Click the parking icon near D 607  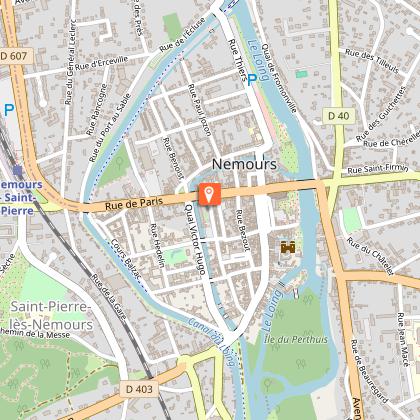point(9,110)
